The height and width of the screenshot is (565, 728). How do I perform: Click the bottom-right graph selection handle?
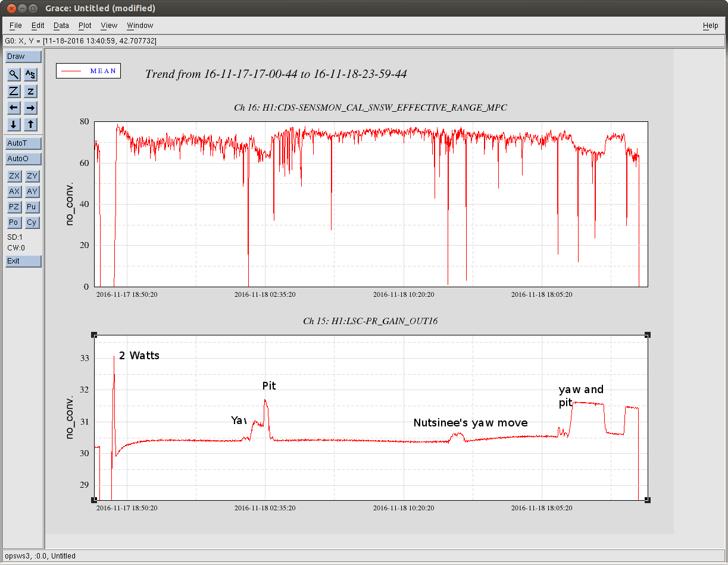(648, 500)
